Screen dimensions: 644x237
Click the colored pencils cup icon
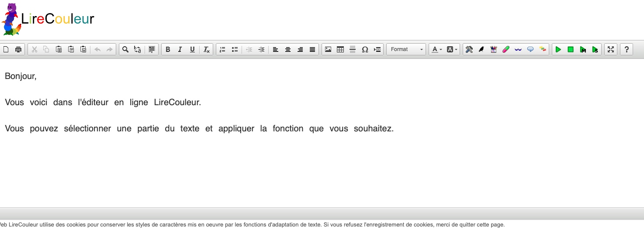494,50
